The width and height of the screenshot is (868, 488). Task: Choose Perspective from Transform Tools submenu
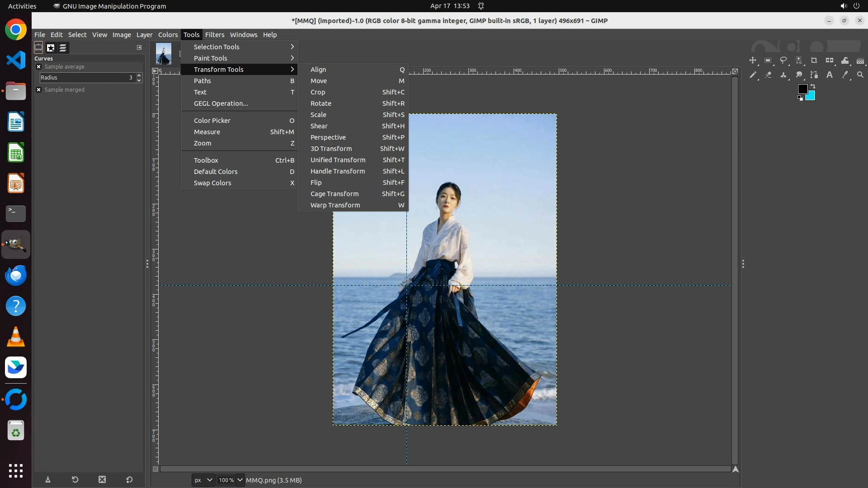(328, 137)
